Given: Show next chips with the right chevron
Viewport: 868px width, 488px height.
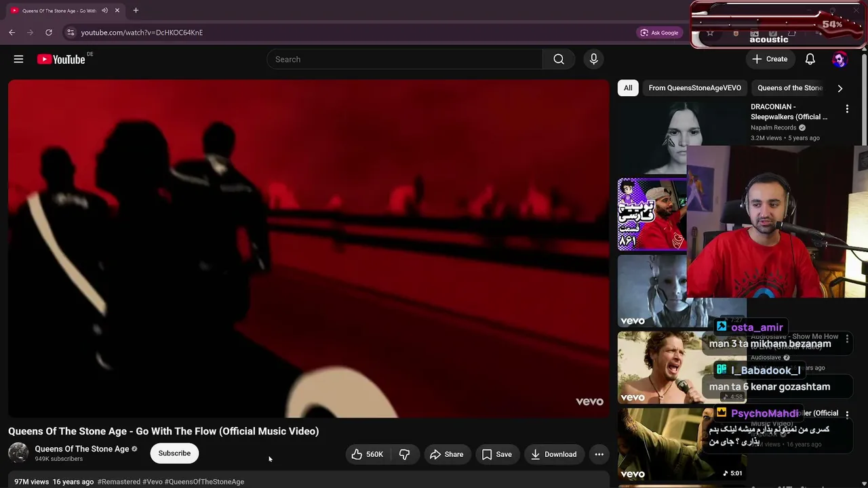Looking at the screenshot, I should 840,88.
